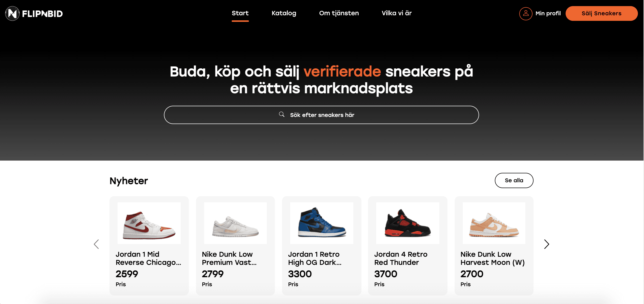Open the Nike Dunk Low Harvest Moon image

click(494, 223)
